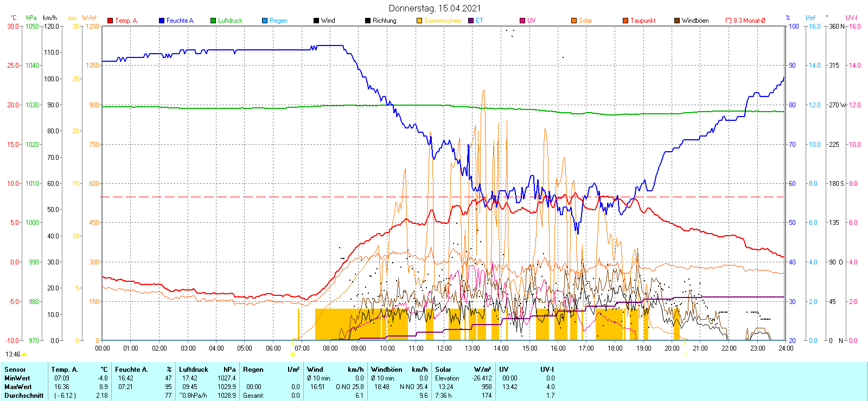Click the black Richtung legend square

pyautogui.click(x=368, y=21)
